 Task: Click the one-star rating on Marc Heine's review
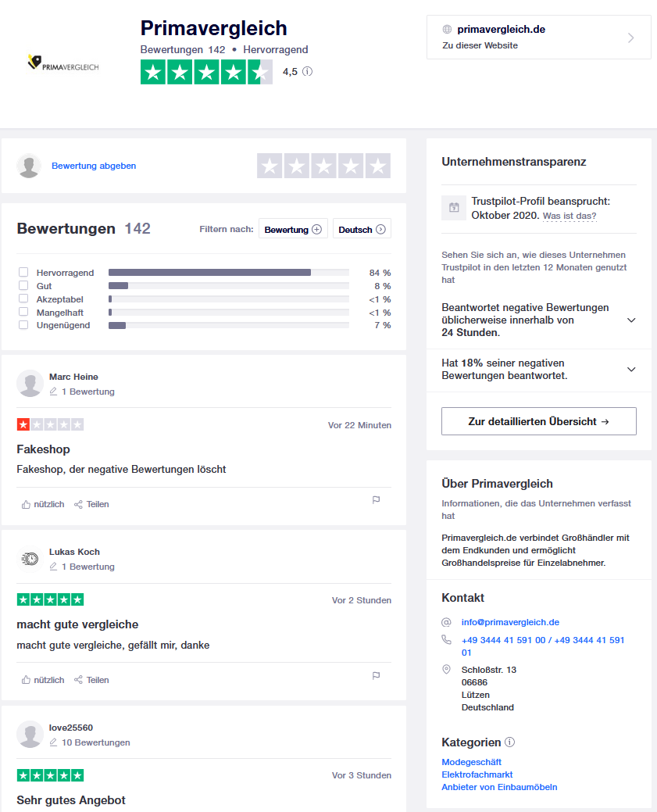(50, 424)
